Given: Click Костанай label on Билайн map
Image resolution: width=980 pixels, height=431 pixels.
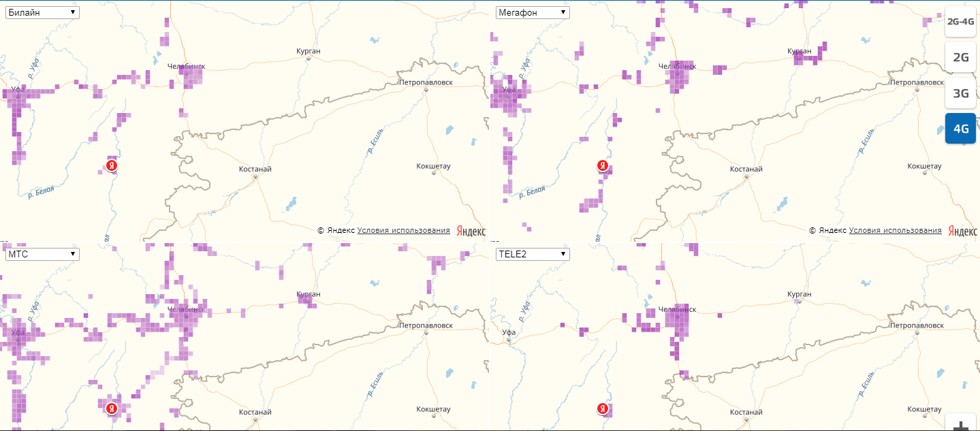Looking at the screenshot, I should (x=255, y=168).
